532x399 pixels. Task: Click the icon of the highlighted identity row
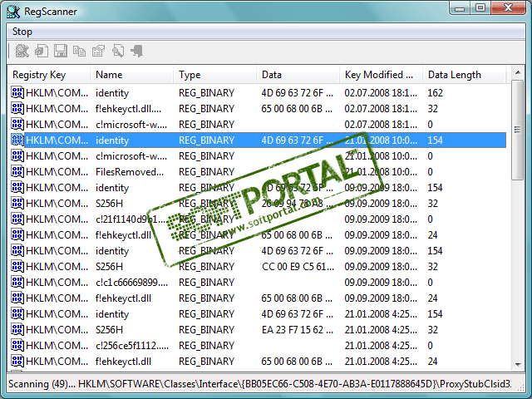point(17,140)
